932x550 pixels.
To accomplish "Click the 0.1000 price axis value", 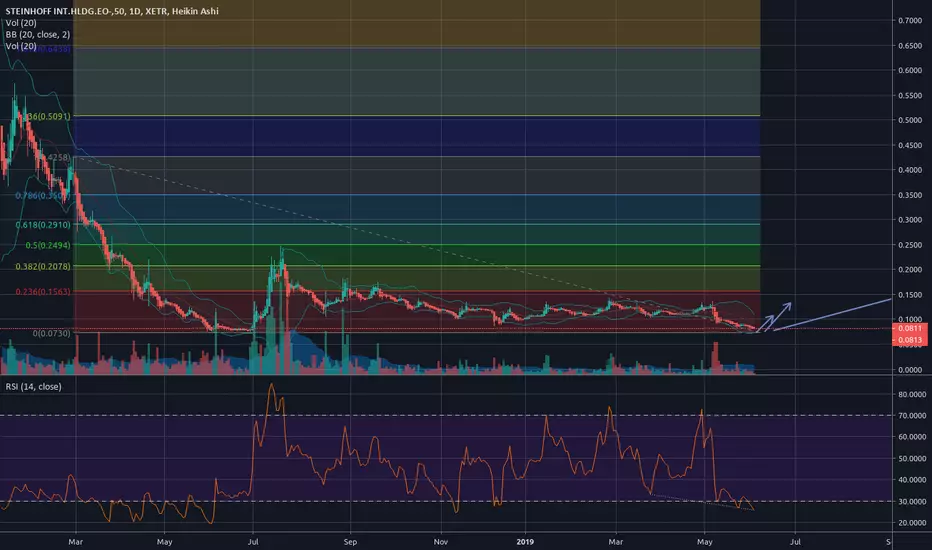I will click(x=910, y=319).
